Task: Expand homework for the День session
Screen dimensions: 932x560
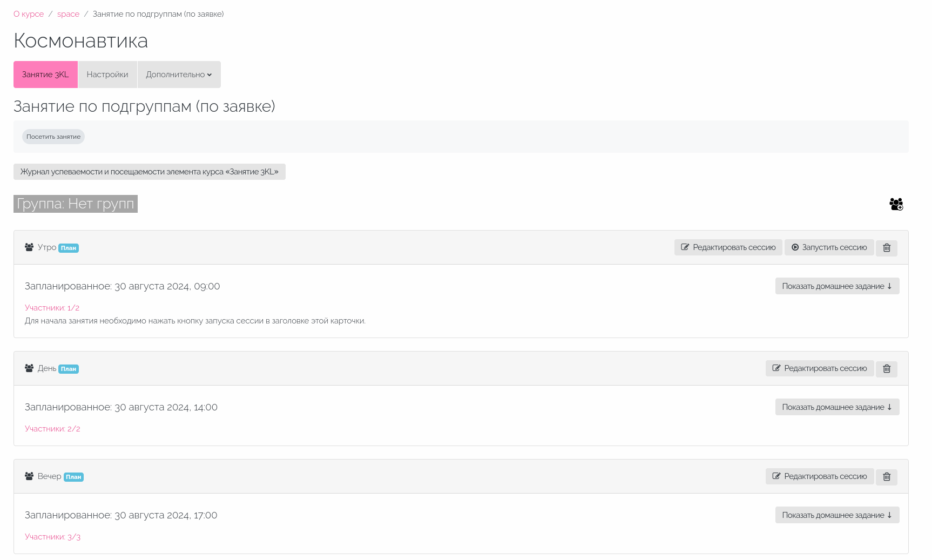Action: click(837, 407)
